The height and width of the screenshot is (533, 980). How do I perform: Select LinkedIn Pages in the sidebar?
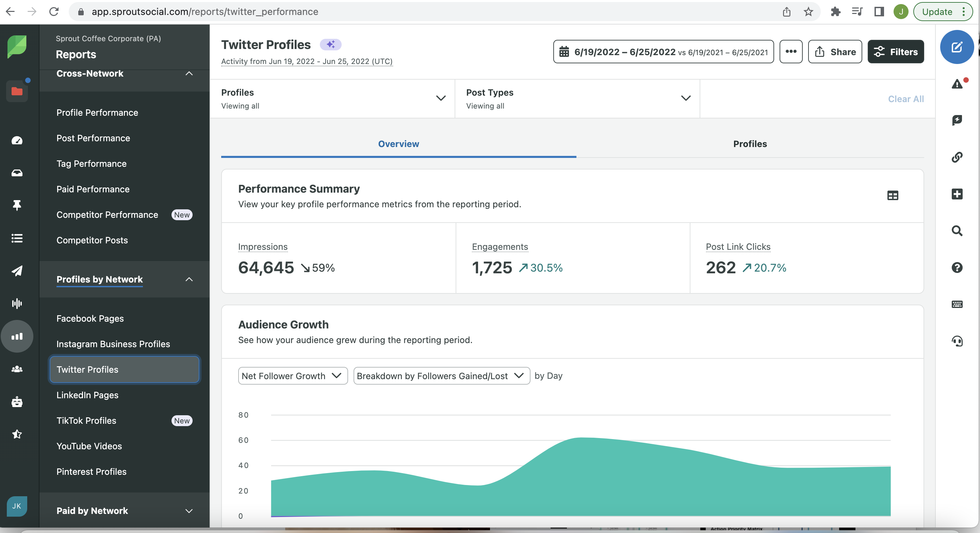point(87,395)
